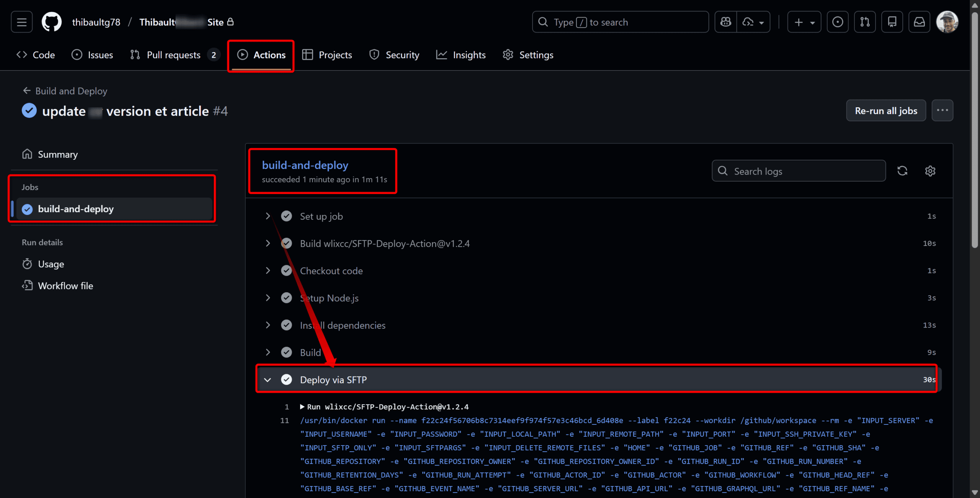Open the issues header icon
Image resolution: width=980 pixels, height=498 pixels.
pyautogui.click(x=837, y=22)
